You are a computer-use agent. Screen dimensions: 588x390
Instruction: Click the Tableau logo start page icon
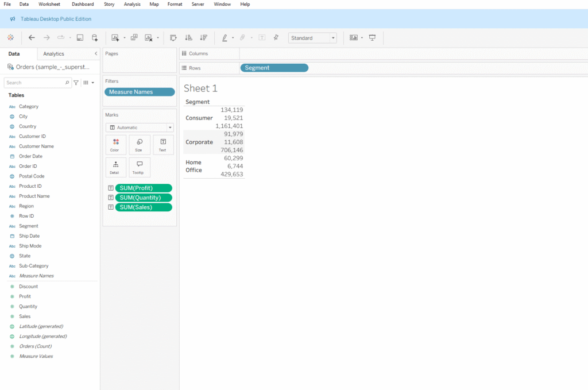click(10, 38)
